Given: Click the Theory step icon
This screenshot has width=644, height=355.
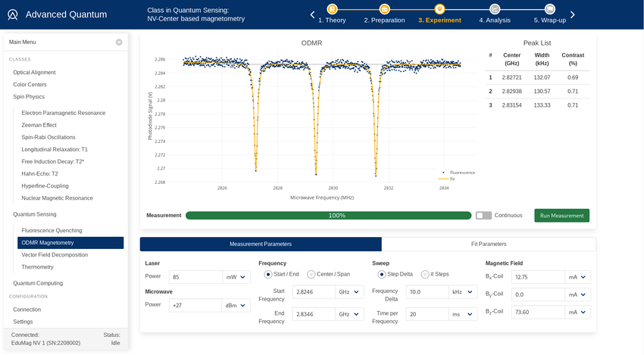Looking at the screenshot, I should [x=332, y=8].
